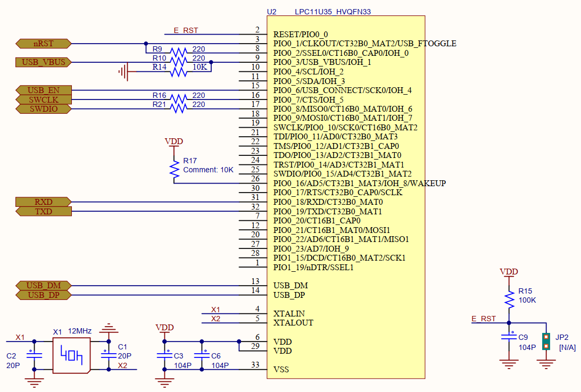
Task: Select the SWDIO port symbol
Action: (44, 109)
